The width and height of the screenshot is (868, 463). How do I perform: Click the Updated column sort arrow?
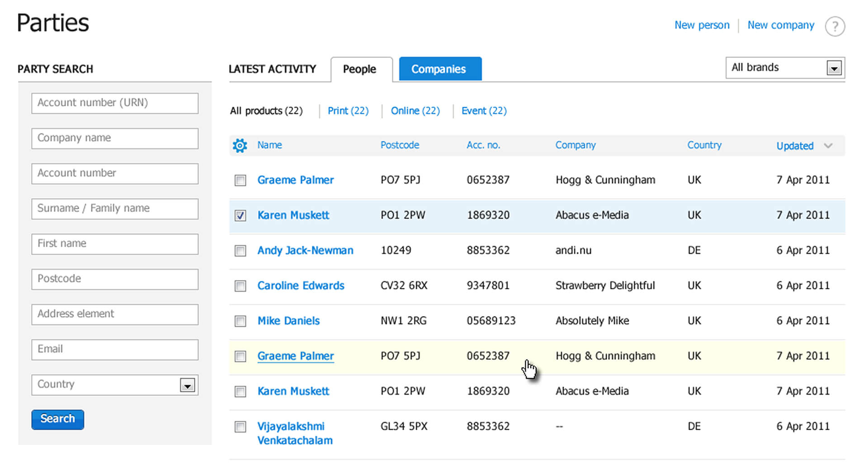(828, 146)
